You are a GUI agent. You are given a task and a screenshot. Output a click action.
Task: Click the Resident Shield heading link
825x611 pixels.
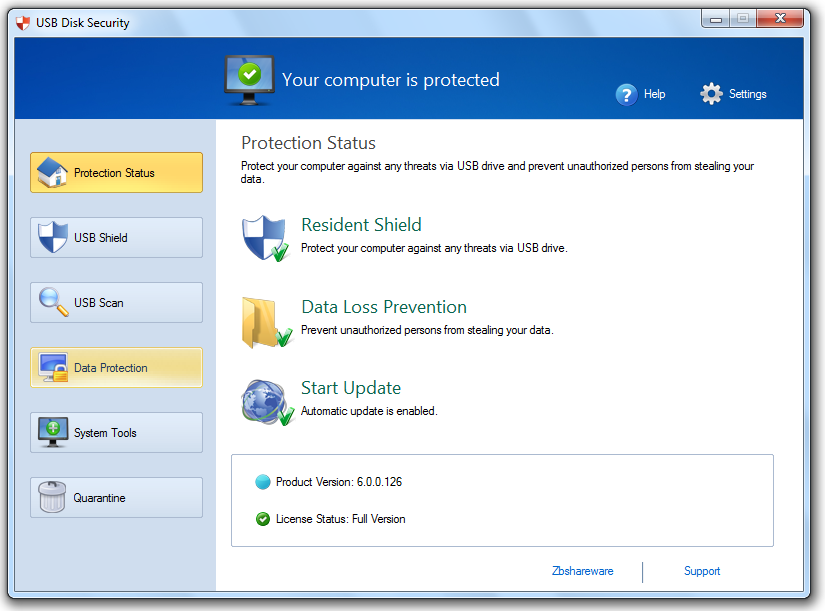point(361,225)
